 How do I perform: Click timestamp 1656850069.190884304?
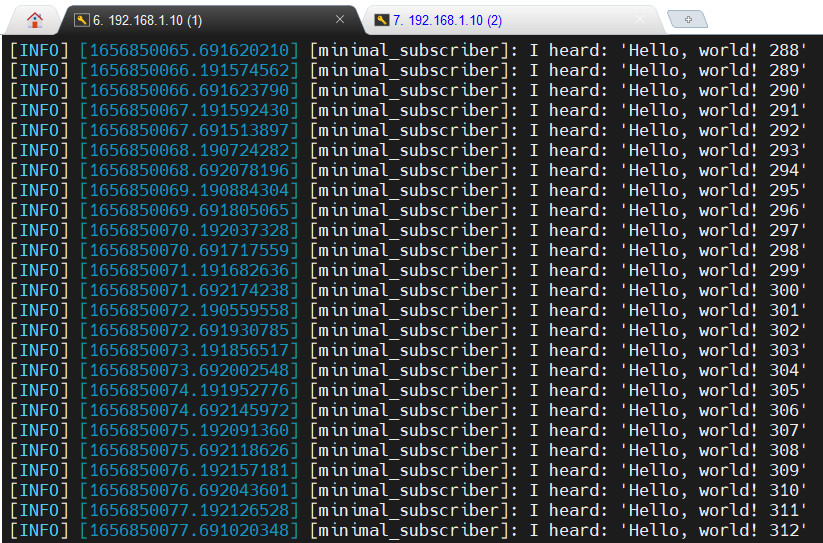(x=189, y=190)
